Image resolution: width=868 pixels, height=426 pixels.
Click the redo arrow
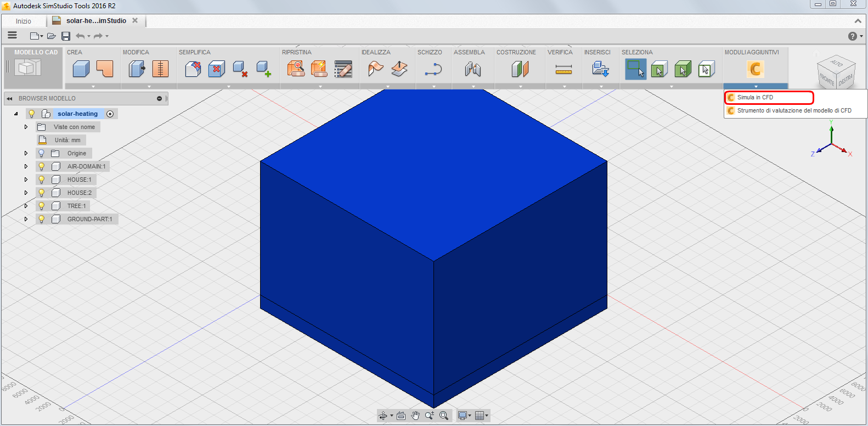[98, 36]
